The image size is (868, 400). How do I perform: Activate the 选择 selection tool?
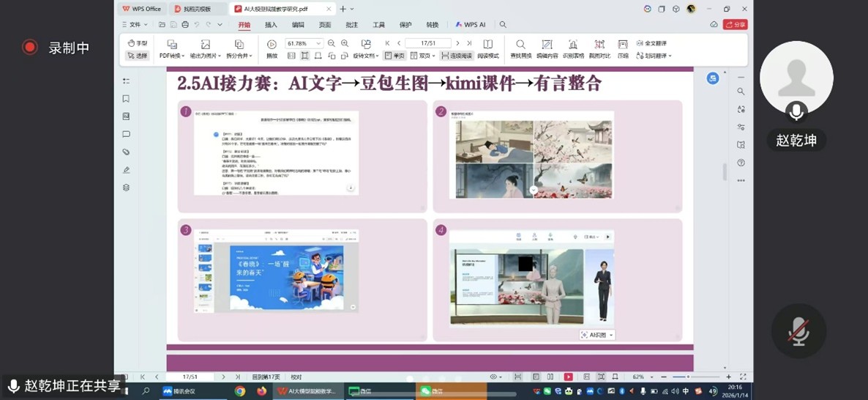tap(138, 56)
